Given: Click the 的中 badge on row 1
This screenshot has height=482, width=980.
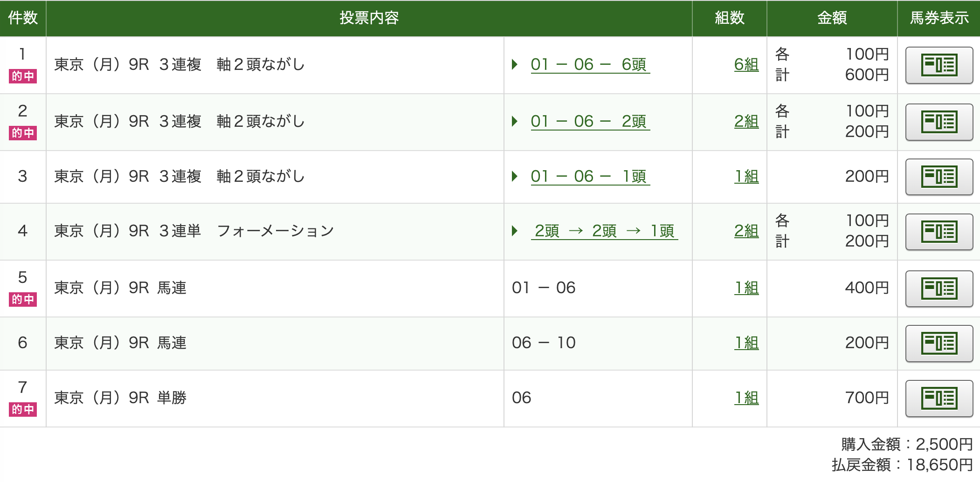Looking at the screenshot, I should click(22, 76).
